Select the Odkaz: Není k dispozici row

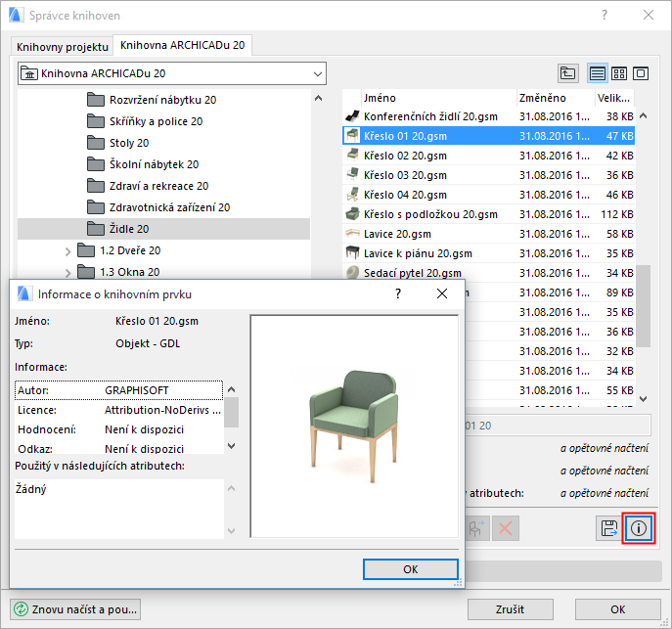[118, 449]
